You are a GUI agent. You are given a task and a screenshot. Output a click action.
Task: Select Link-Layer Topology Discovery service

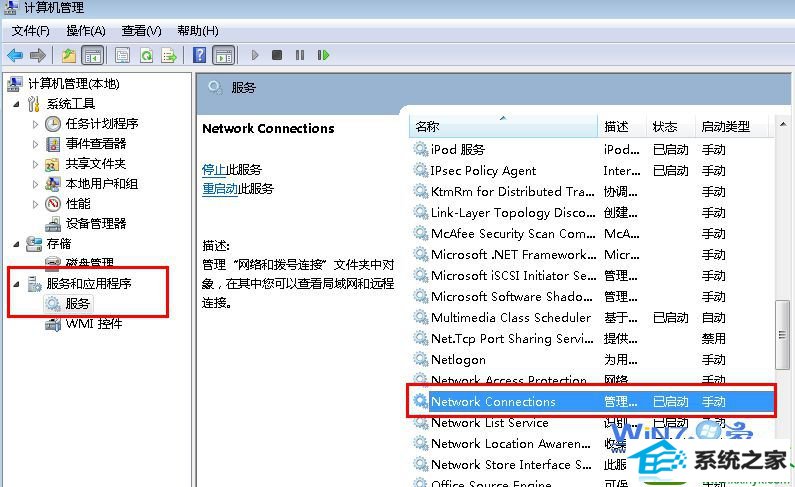592,213
